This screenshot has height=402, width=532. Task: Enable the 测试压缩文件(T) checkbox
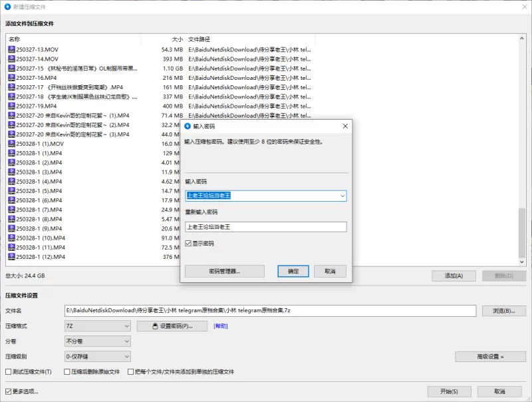pyautogui.click(x=9, y=372)
